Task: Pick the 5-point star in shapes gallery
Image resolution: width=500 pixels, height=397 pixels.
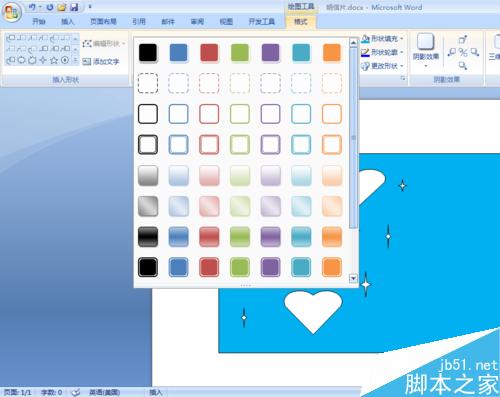Action: pyautogui.click(x=54, y=60)
